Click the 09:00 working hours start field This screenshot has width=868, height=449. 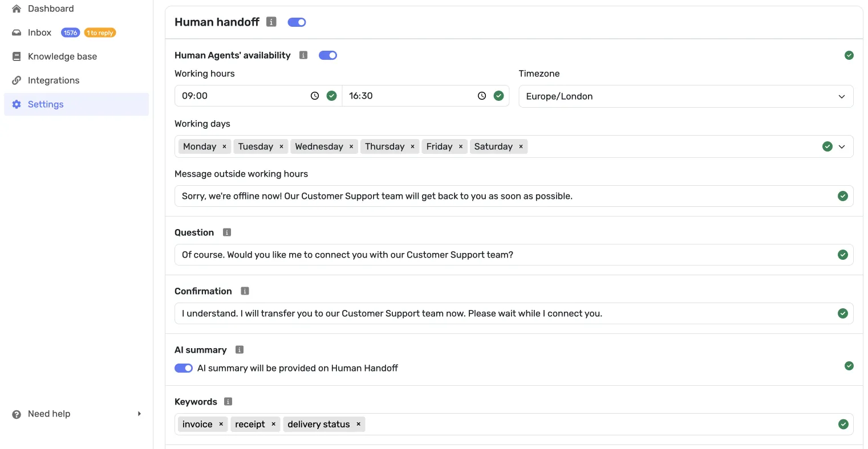point(258,96)
